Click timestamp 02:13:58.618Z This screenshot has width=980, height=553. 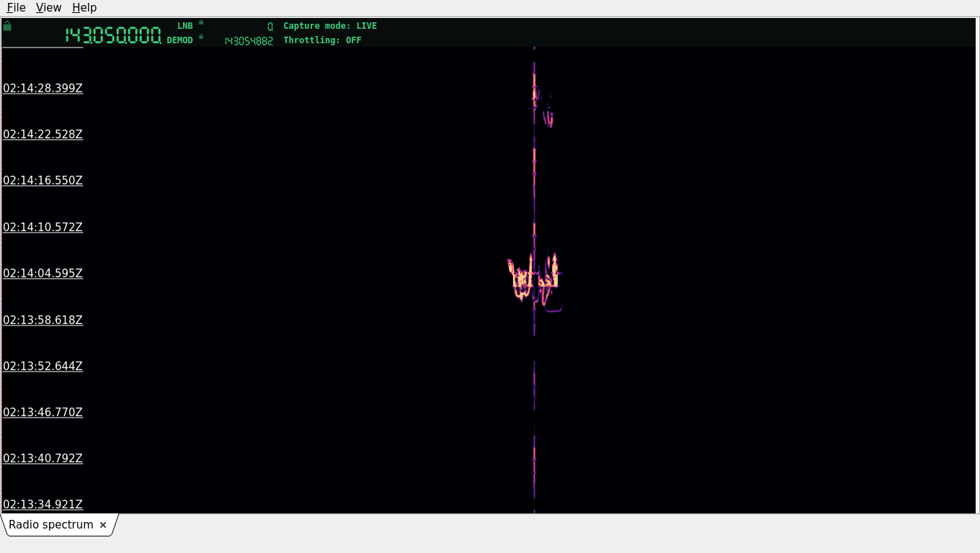pos(43,320)
